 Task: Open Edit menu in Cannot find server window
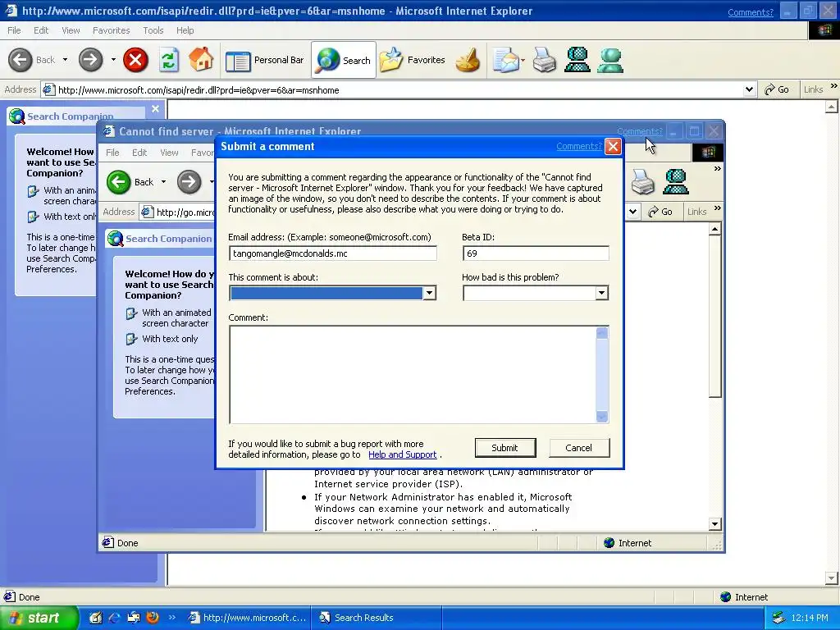click(139, 153)
